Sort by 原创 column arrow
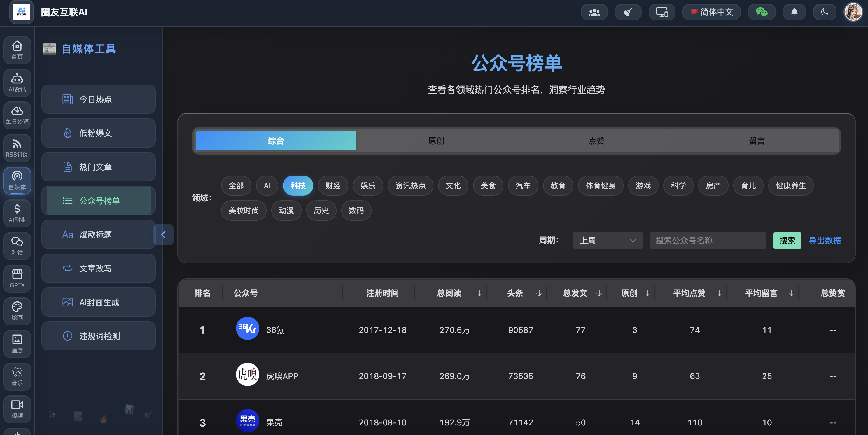Screen dimensions: 868x435 coord(647,293)
